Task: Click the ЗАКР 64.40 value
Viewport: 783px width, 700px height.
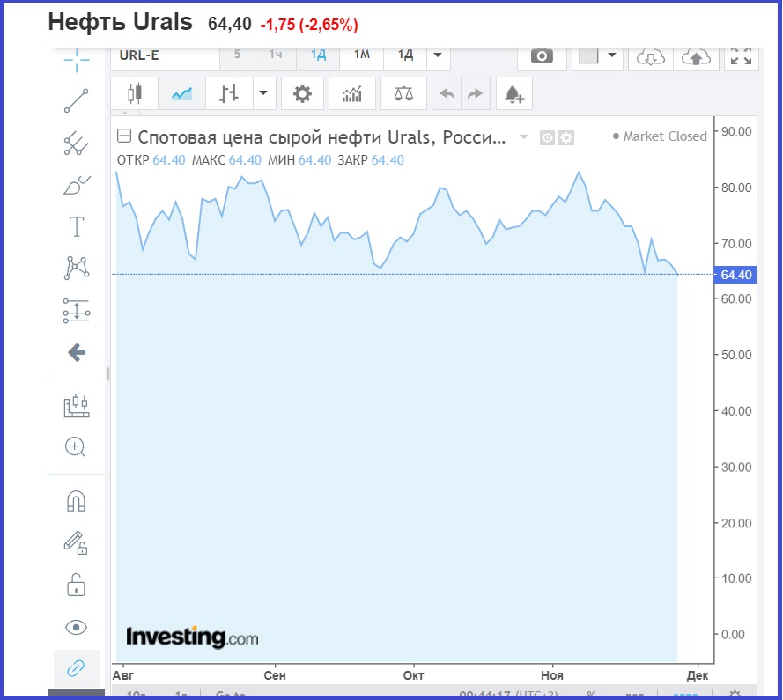Action: coord(371,160)
